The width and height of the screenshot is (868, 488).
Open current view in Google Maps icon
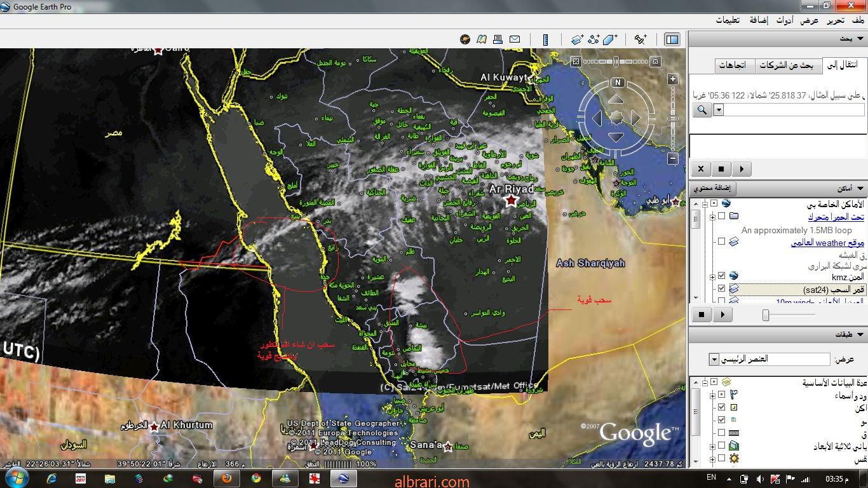click(x=482, y=39)
